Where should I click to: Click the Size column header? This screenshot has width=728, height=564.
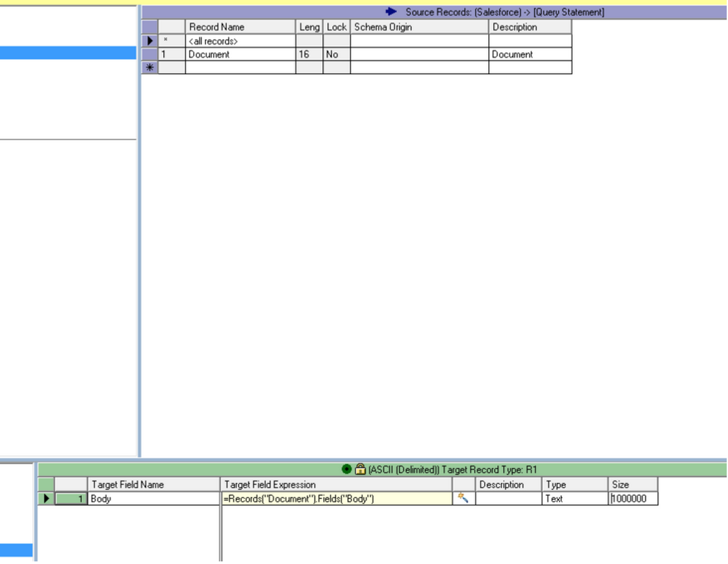pyautogui.click(x=633, y=484)
